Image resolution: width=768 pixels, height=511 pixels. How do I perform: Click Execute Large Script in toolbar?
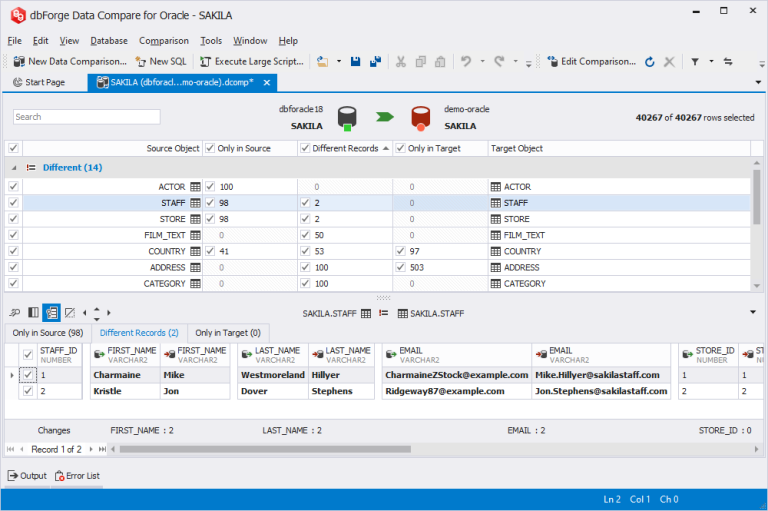[252, 61]
